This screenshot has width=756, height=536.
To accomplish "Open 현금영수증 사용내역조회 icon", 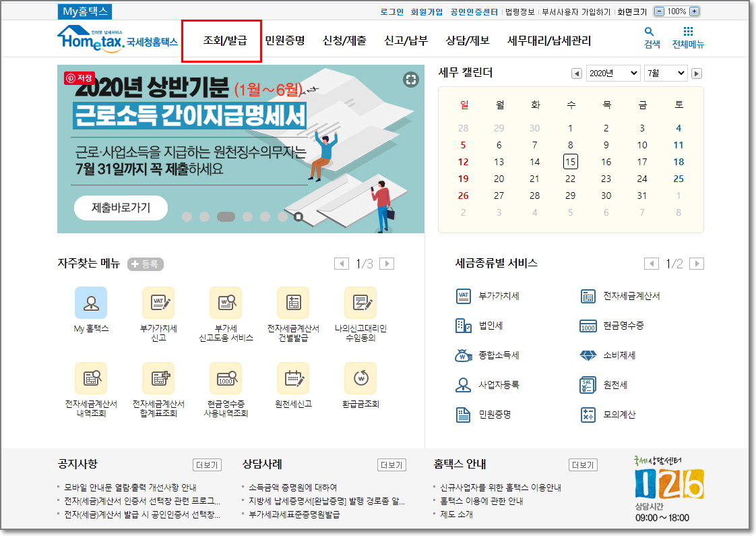I will (226, 378).
